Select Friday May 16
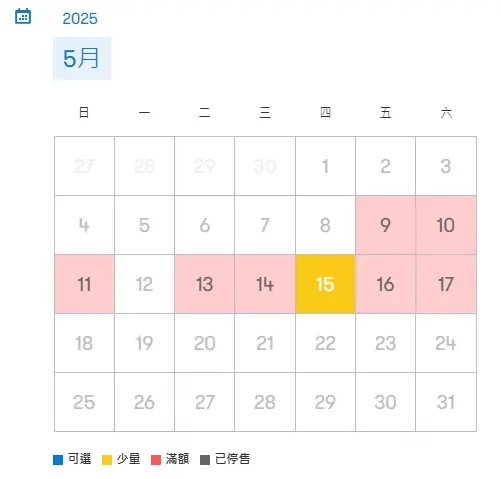 pos(386,284)
